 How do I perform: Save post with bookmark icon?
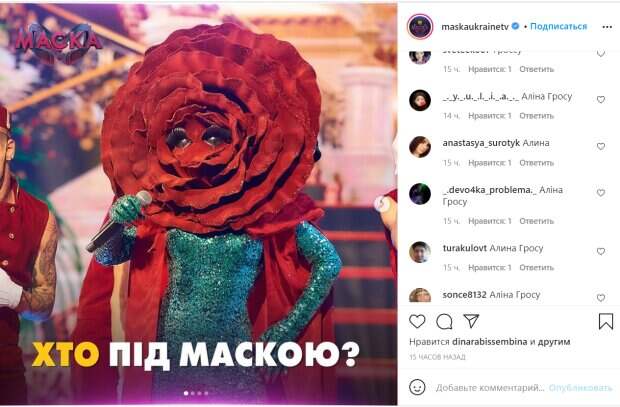pos(606,321)
